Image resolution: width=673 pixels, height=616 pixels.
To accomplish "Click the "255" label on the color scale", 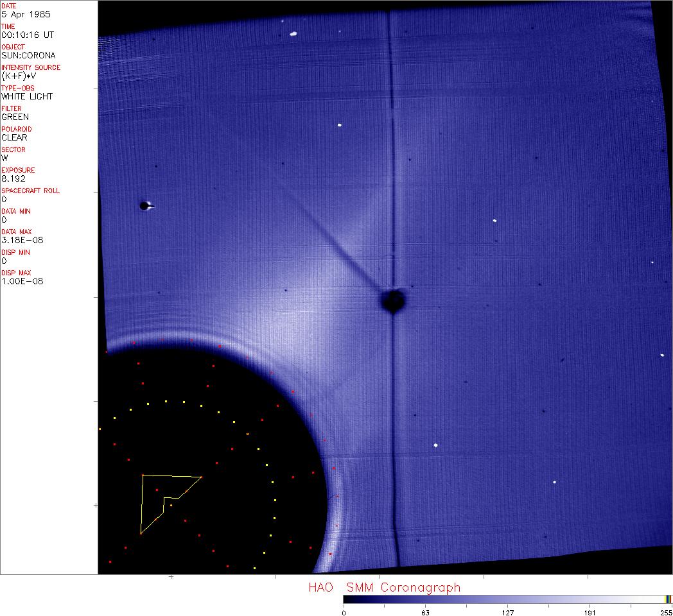I will click(x=666, y=612).
